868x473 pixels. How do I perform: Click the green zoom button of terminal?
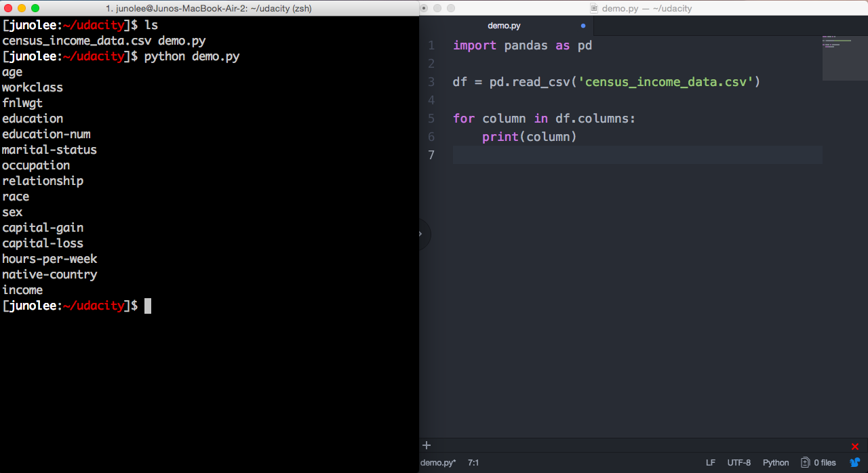tap(35, 8)
